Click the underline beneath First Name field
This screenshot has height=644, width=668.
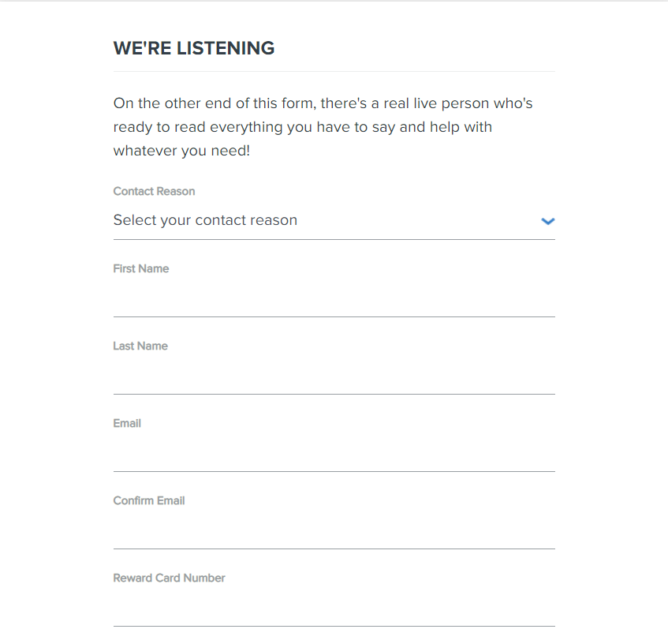[x=334, y=316]
